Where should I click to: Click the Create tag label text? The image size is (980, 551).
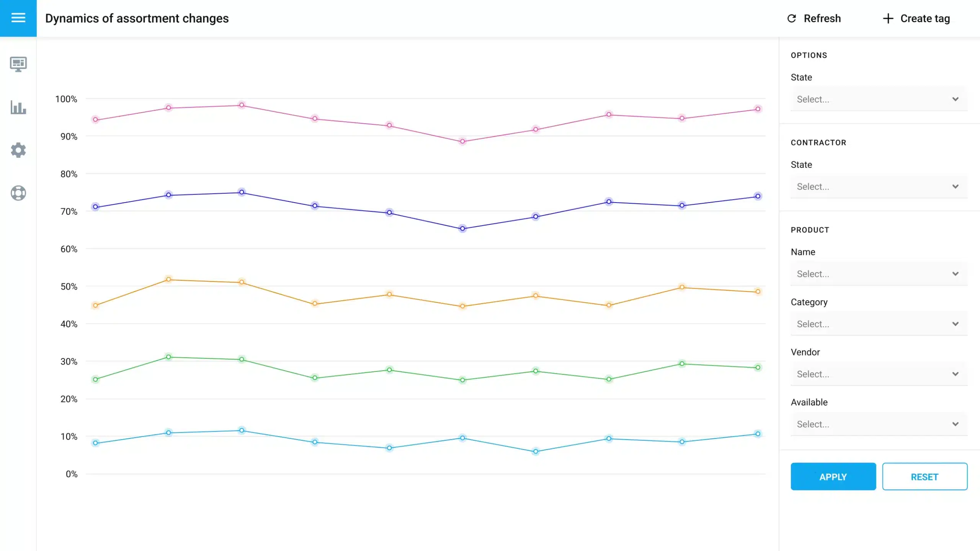(x=925, y=18)
